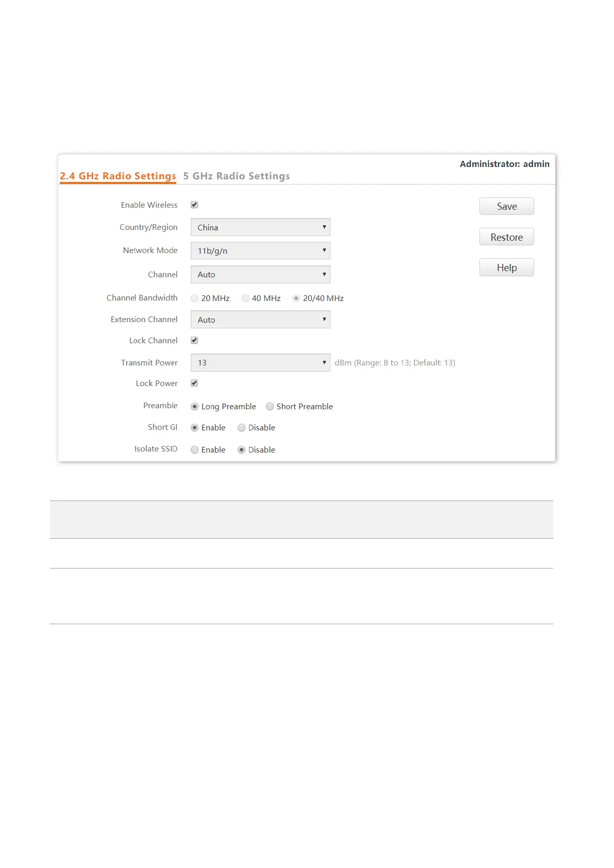Choose 40 MHz channel bandwidth
This screenshot has width=614, height=868.
coord(245,298)
